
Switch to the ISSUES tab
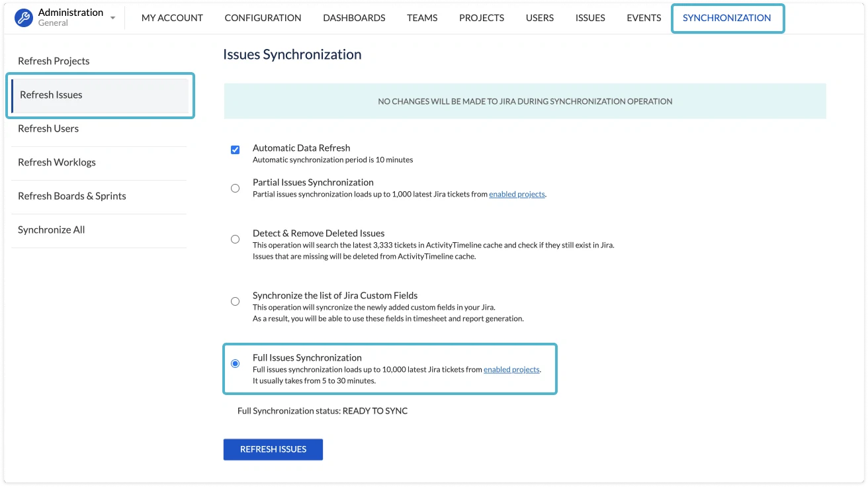590,18
